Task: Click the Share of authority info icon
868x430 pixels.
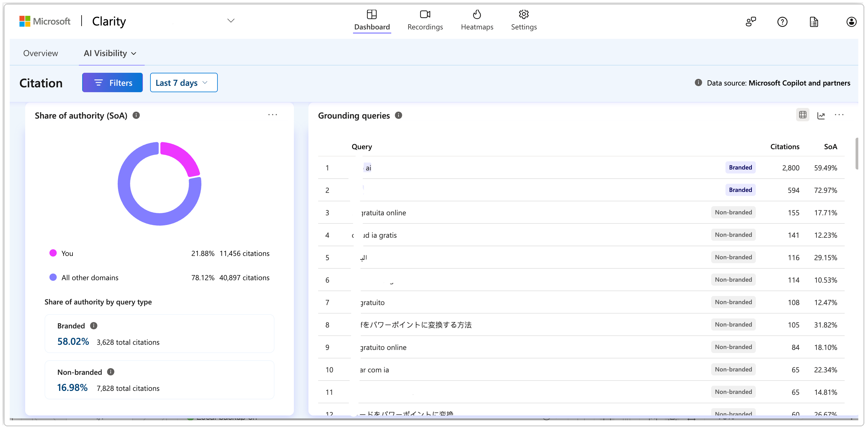Action: click(x=136, y=115)
